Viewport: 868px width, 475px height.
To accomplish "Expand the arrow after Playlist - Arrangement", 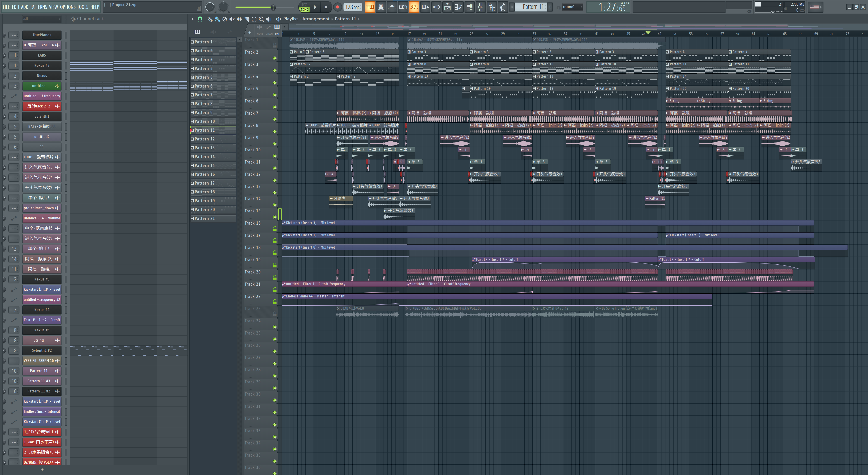I will (332, 19).
